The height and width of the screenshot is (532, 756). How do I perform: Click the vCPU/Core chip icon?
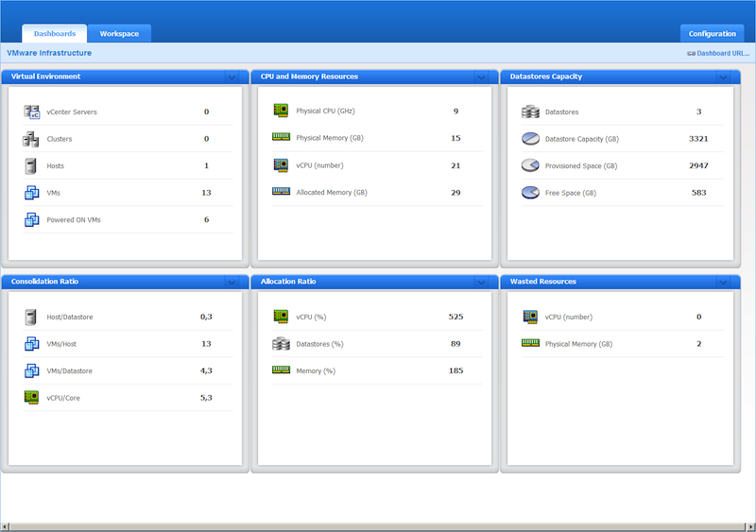(31, 398)
